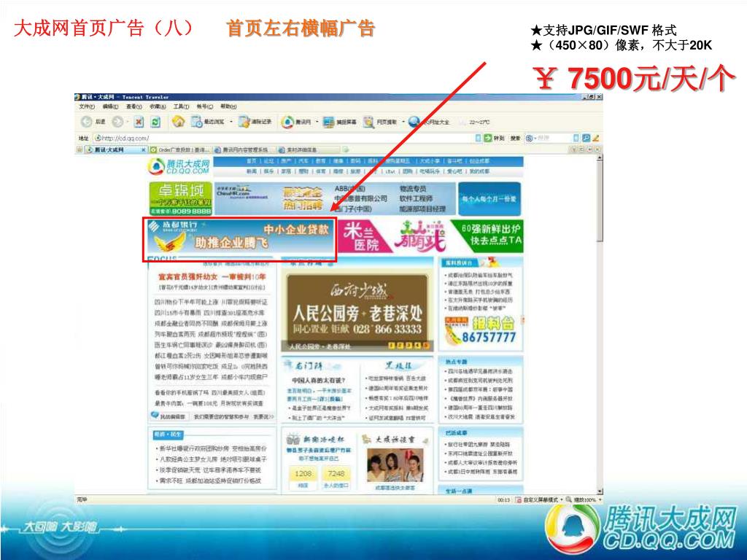Expand the 腾讯网 toolbar dropdown arrow

(317, 122)
